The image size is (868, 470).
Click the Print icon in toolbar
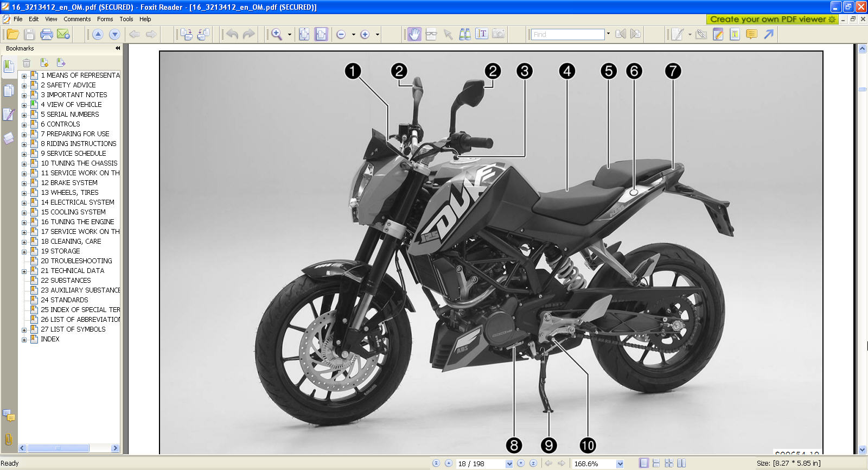(x=47, y=34)
